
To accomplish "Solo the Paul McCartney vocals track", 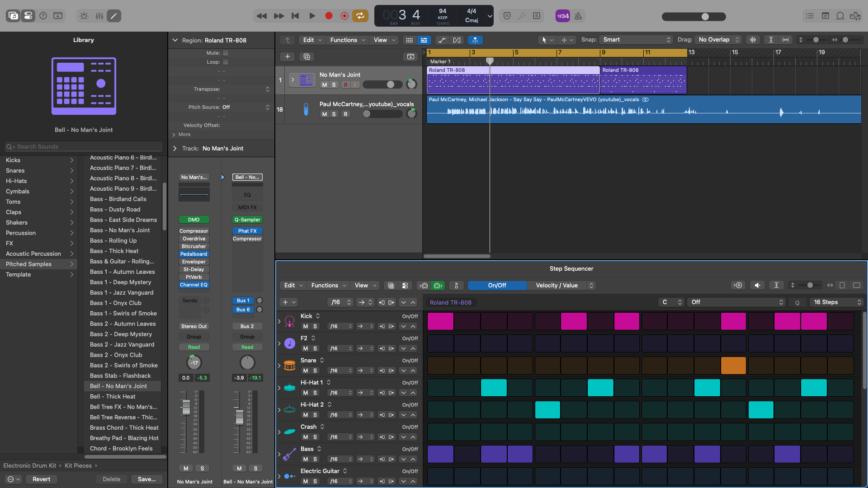I will pyautogui.click(x=334, y=114).
